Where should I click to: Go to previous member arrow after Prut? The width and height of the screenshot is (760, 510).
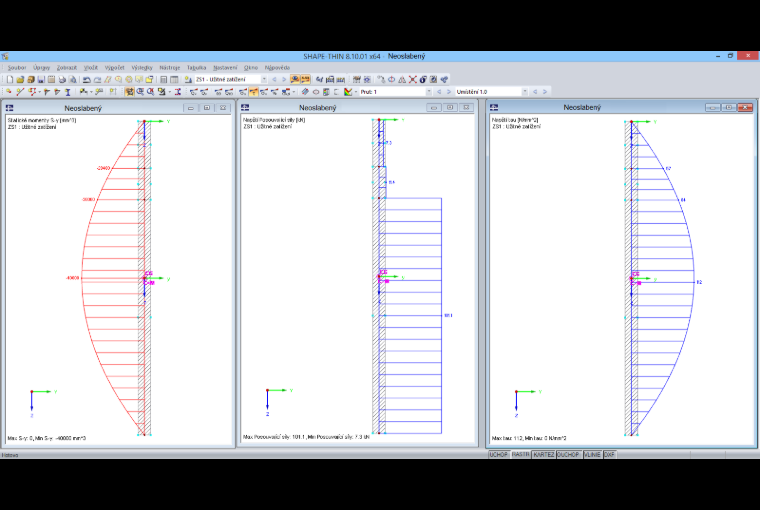click(x=439, y=91)
